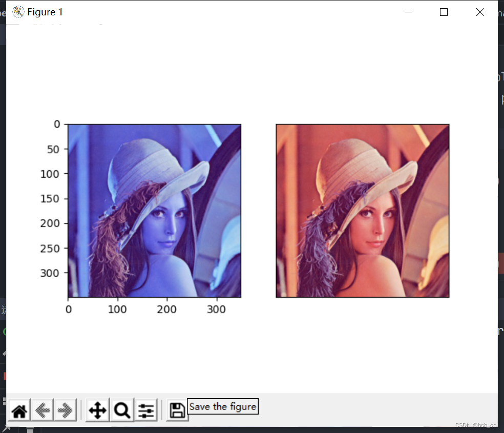This screenshot has height=433, width=504.
Task: Click the x-axis tick label 200
Action: [166, 310]
